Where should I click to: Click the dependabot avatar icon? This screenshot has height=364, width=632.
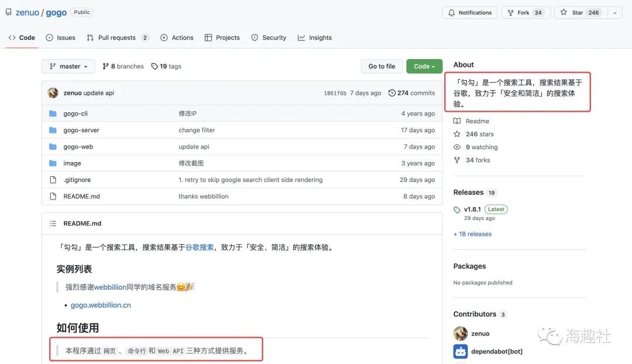(x=461, y=351)
